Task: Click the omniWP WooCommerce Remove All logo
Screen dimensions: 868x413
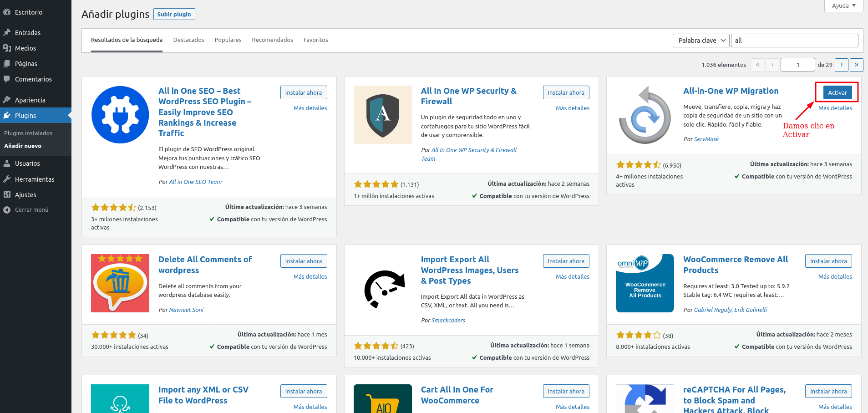Action: pyautogui.click(x=645, y=283)
